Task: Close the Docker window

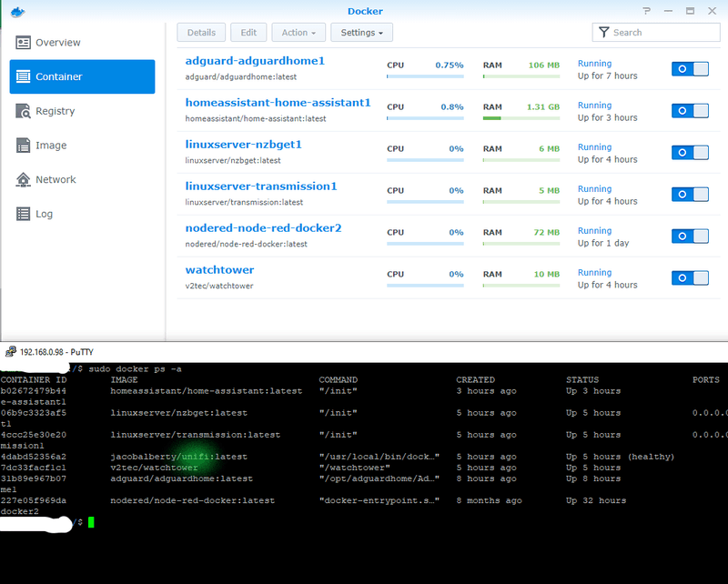Action: pos(713,11)
